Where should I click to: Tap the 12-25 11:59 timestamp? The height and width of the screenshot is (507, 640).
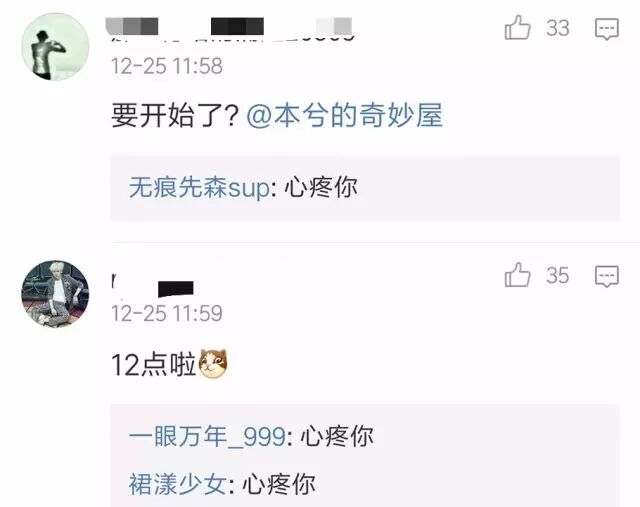pos(167,314)
